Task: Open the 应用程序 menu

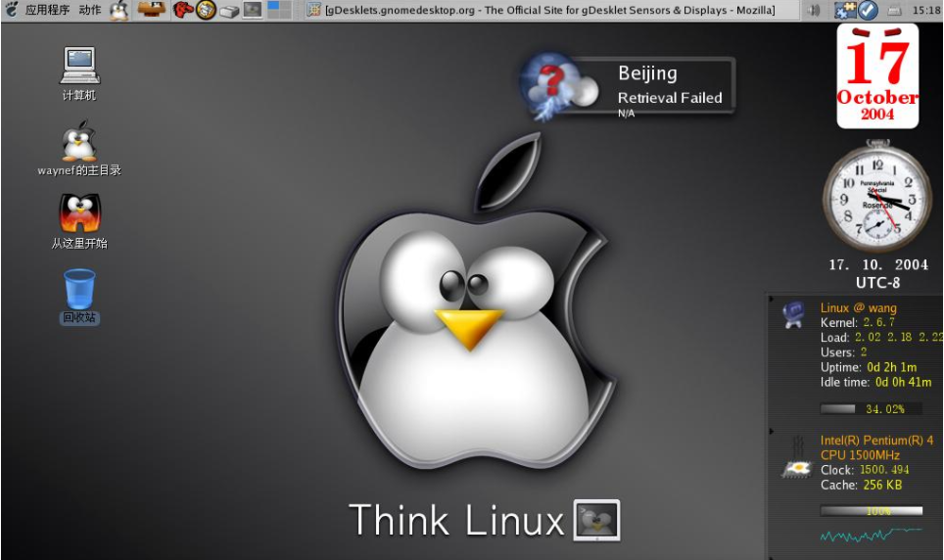Action: pyautogui.click(x=47, y=10)
